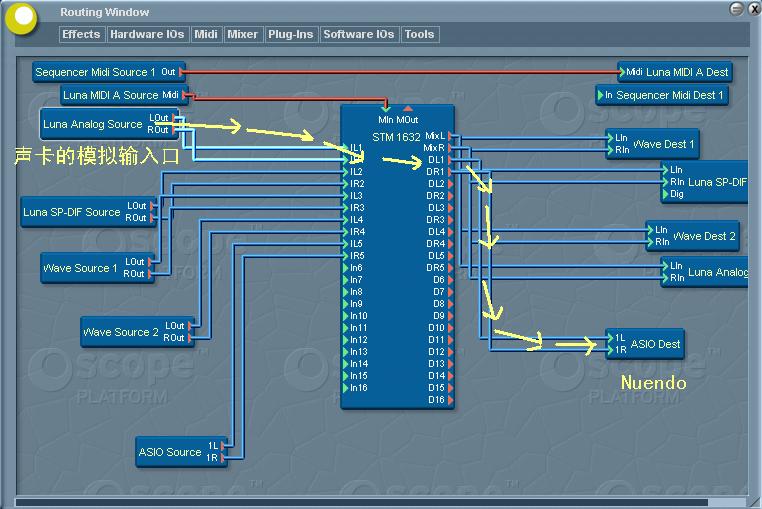This screenshot has width=762, height=509.
Task: Click IR4 input port on STM 1632
Action: click(x=346, y=232)
